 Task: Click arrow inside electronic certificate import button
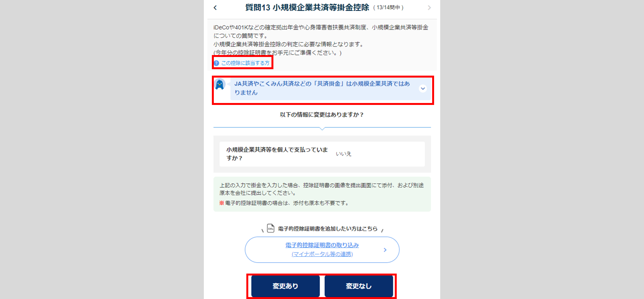pyautogui.click(x=385, y=250)
